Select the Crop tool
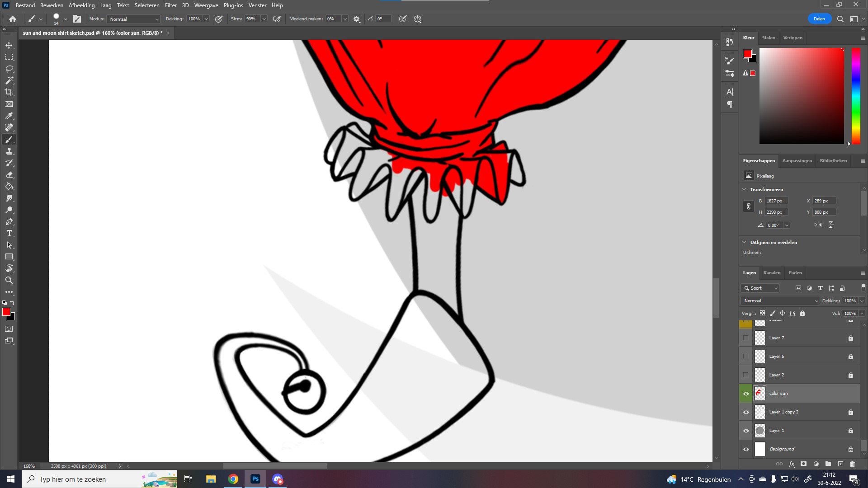Viewport: 868px width, 488px height. click(x=9, y=92)
